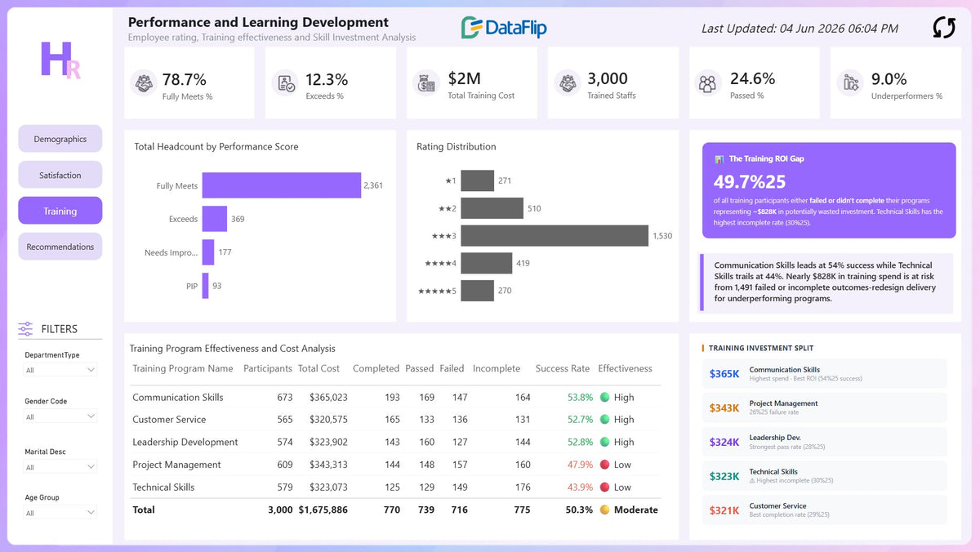The height and width of the screenshot is (552, 980).
Task: Click the 49.7%25 ROI gap figure
Action: (750, 181)
